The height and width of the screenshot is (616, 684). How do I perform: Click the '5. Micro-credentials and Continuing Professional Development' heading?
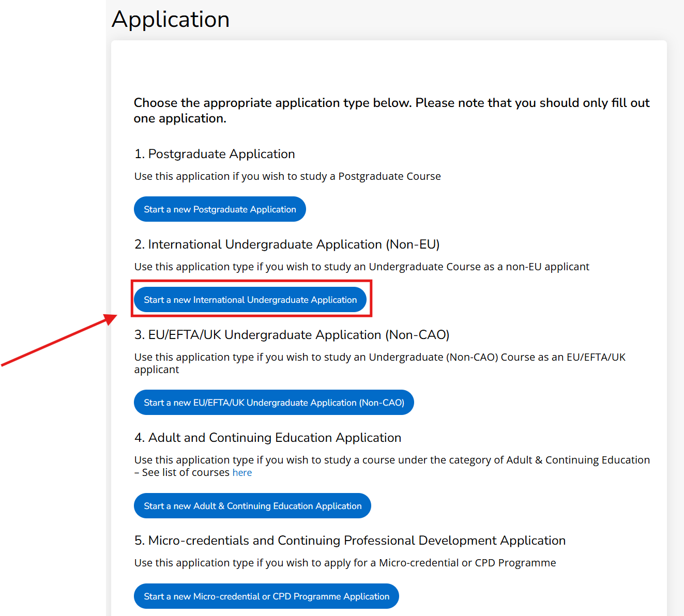click(350, 541)
